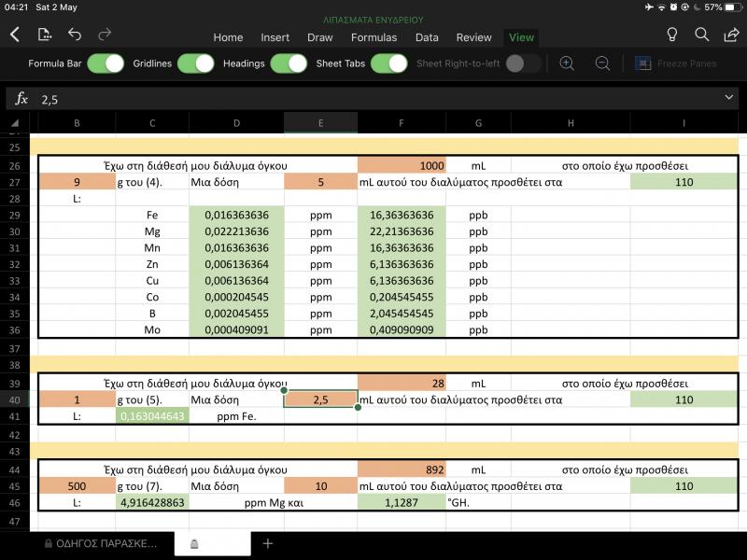Open the lightbulb Tell Me icon
747x560 pixels.
click(671, 35)
